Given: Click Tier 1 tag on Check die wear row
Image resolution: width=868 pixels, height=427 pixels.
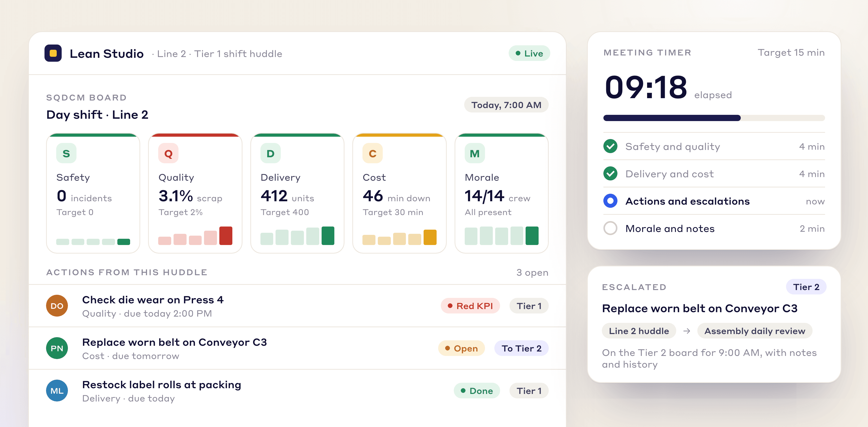Looking at the screenshot, I should (529, 306).
